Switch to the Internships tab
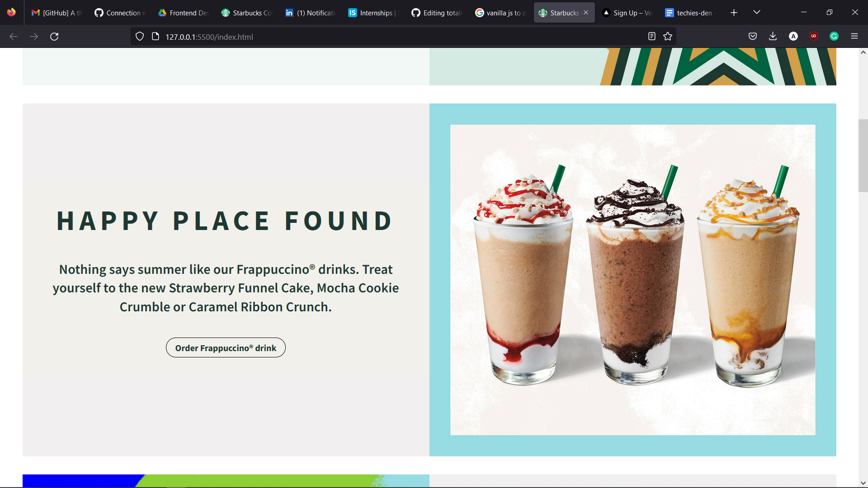 click(374, 13)
